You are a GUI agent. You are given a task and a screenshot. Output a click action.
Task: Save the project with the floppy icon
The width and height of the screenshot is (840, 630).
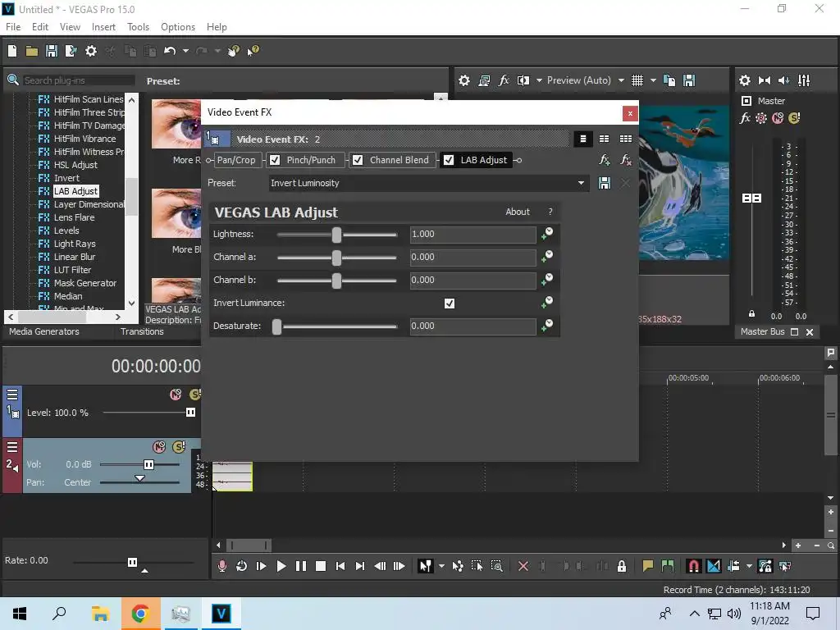pyautogui.click(x=52, y=51)
